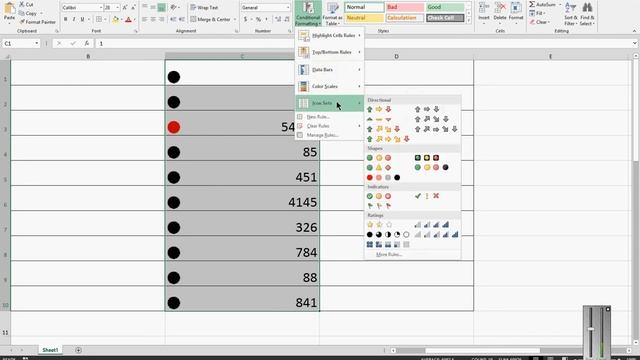Select the 4 Arrows (Colored) icon set
The image size is (640, 360).
pos(383,129)
